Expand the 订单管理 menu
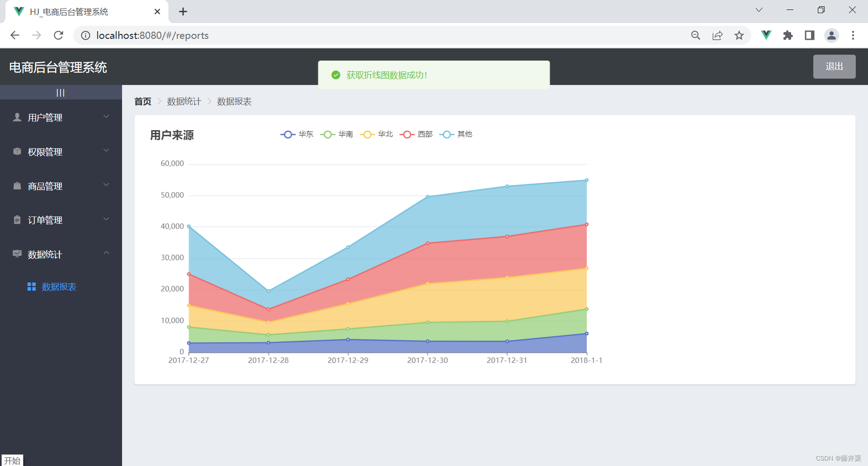This screenshot has width=868, height=466. (x=61, y=220)
